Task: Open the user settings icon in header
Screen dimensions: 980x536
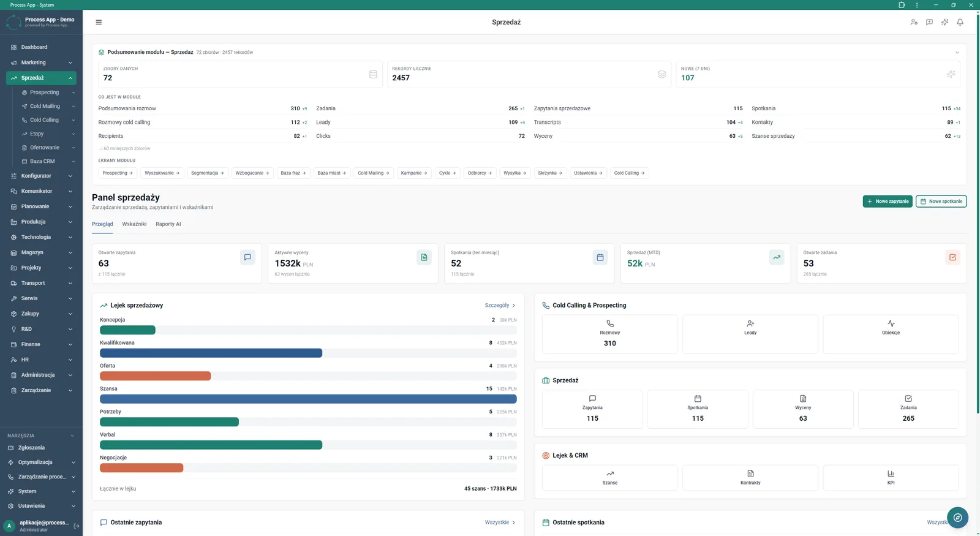Action: 914,22
